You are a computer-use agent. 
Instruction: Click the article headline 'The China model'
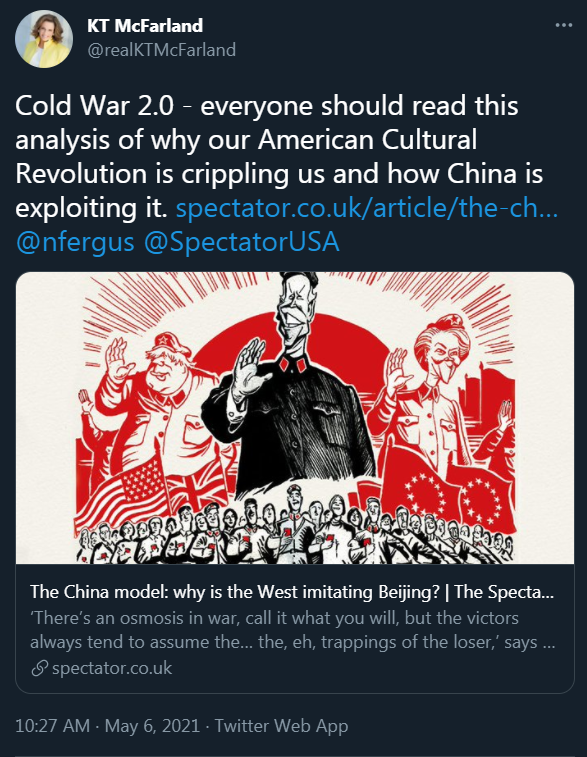[x=292, y=592]
